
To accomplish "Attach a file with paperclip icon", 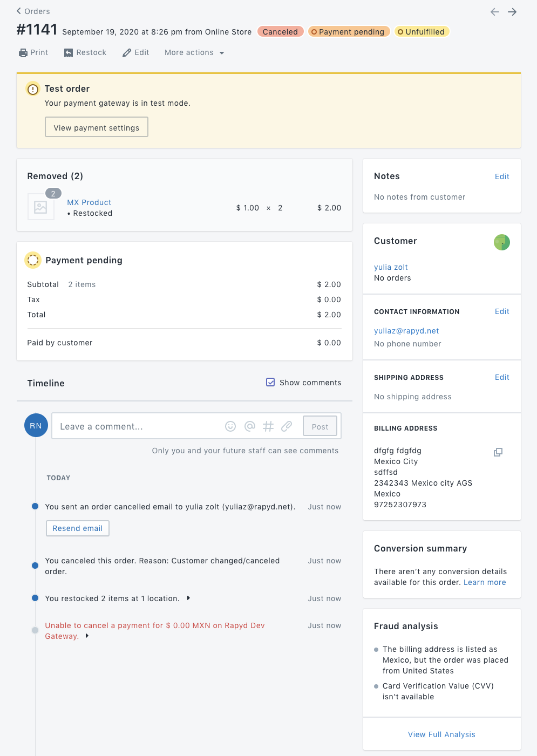I will click(287, 426).
